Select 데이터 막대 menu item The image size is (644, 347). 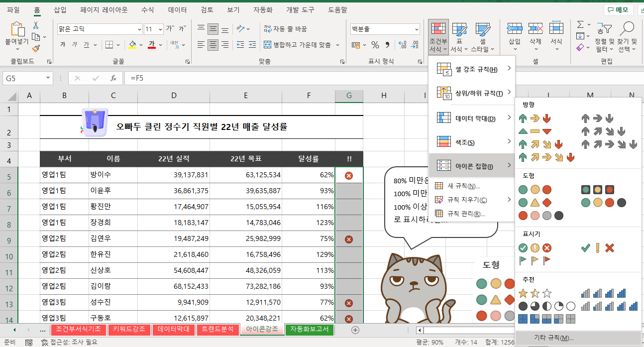(472, 118)
